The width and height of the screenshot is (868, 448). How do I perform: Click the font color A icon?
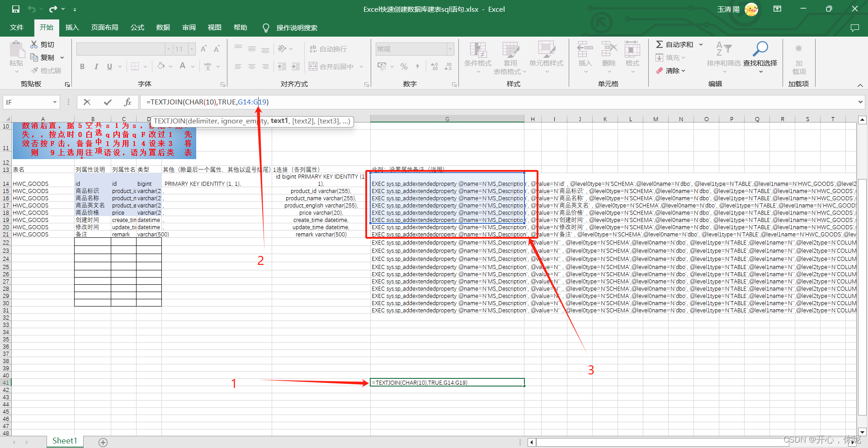click(x=183, y=66)
